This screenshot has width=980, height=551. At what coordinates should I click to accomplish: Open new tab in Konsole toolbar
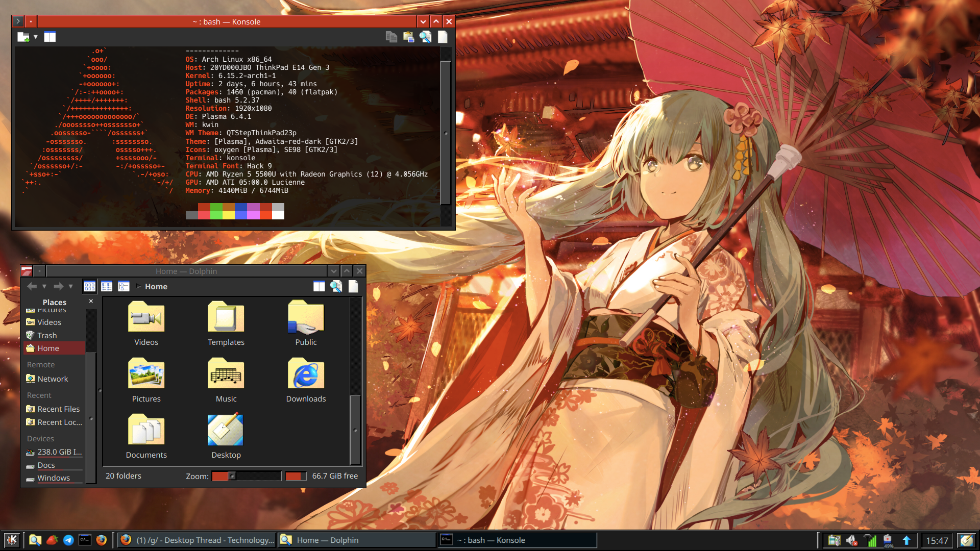(x=23, y=37)
